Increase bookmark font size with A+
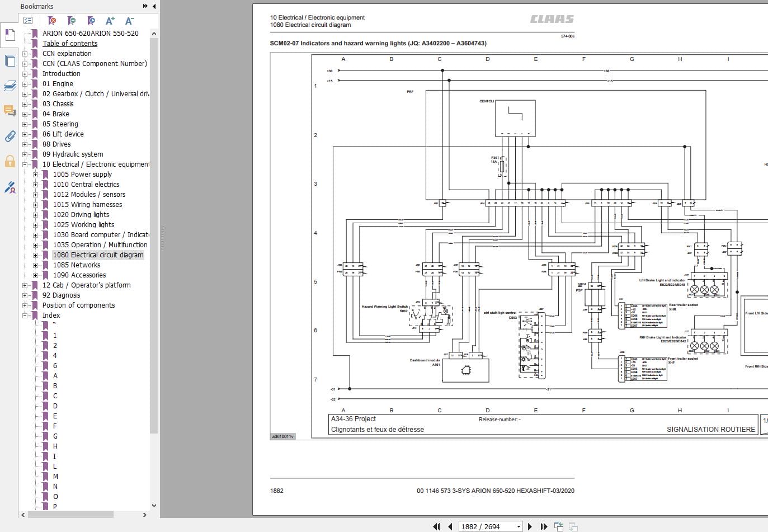This screenshot has width=768, height=532. coord(110,21)
